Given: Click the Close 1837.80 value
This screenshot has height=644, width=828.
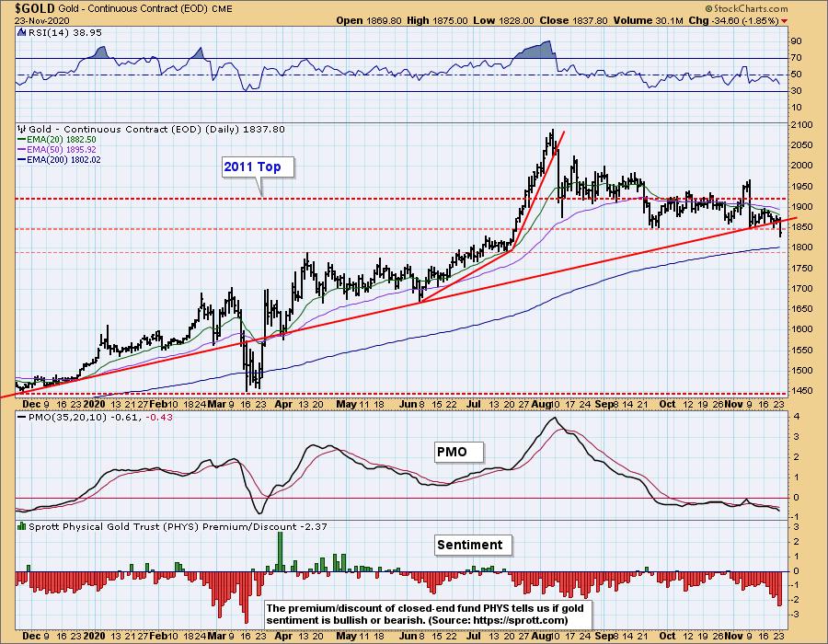Looking at the screenshot, I should pos(573,20).
